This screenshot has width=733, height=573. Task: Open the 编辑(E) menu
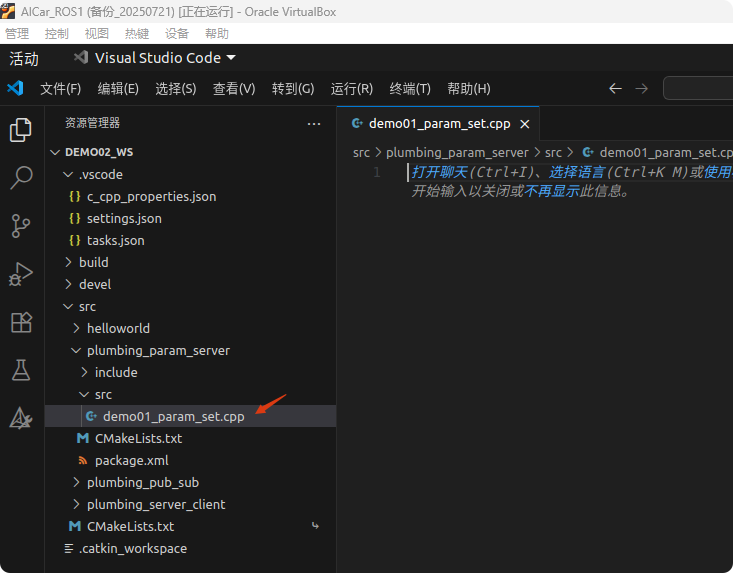coord(118,88)
